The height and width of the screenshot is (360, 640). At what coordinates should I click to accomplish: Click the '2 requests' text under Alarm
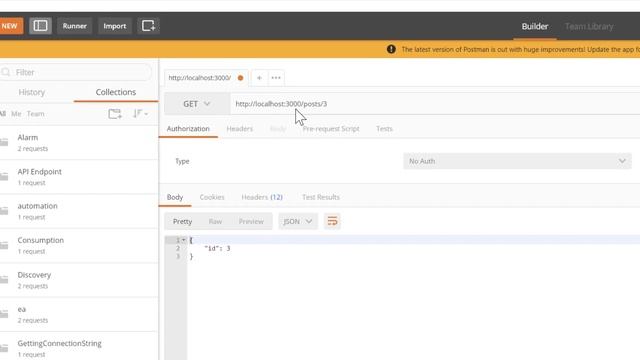33,149
